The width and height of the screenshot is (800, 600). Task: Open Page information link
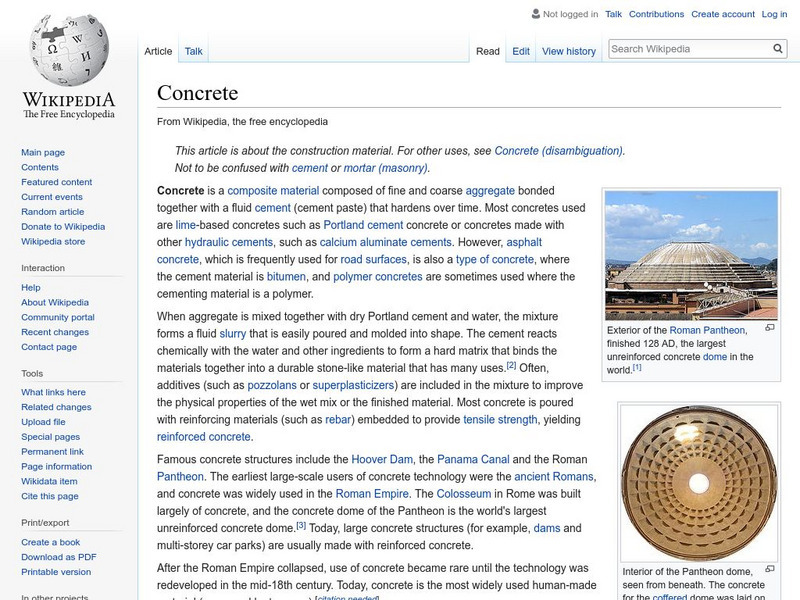(x=57, y=466)
